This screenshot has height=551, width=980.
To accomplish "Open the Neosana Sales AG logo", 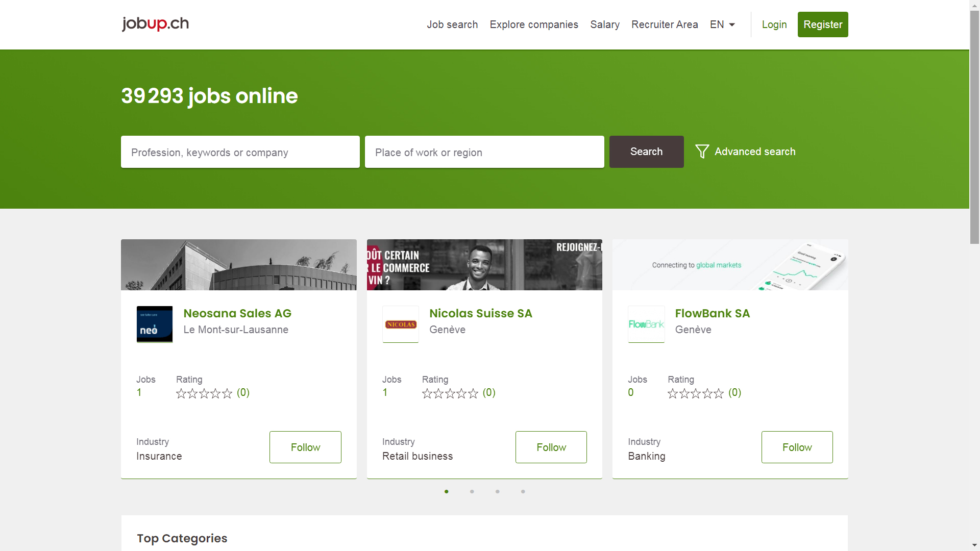I will pos(155,324).
